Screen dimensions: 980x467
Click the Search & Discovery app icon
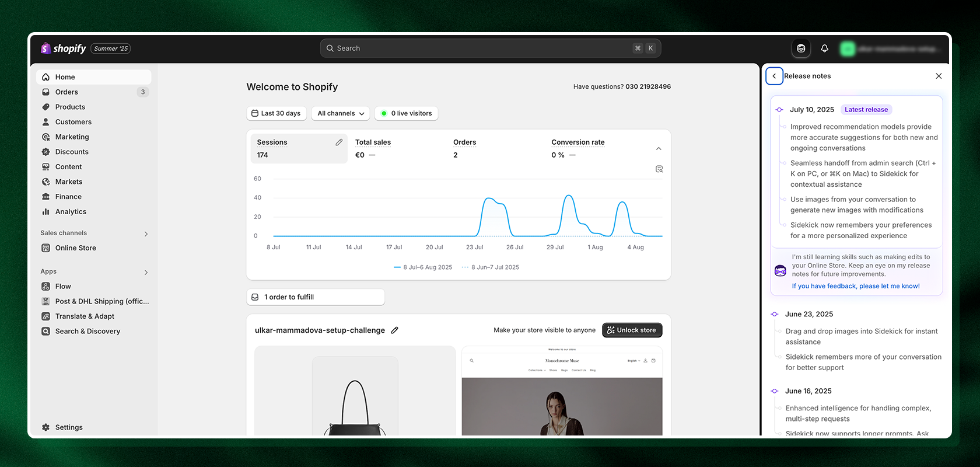[x=45, y=332]
